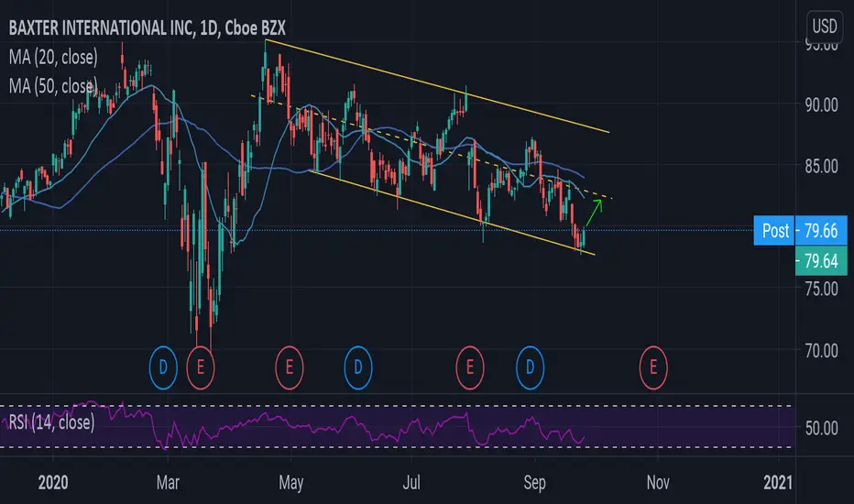
Task: Click the Jul label on time axis
Action: (411, 482)
